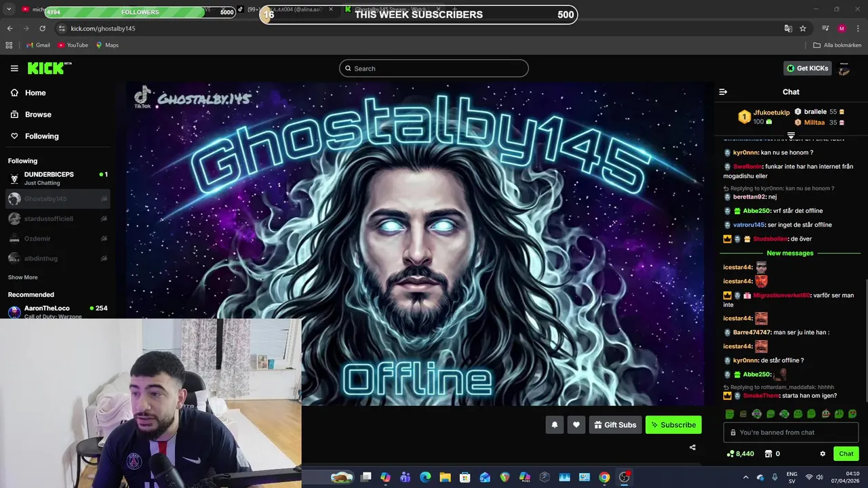Open profile avatar next to Get KICKs

tap(844, 68)
